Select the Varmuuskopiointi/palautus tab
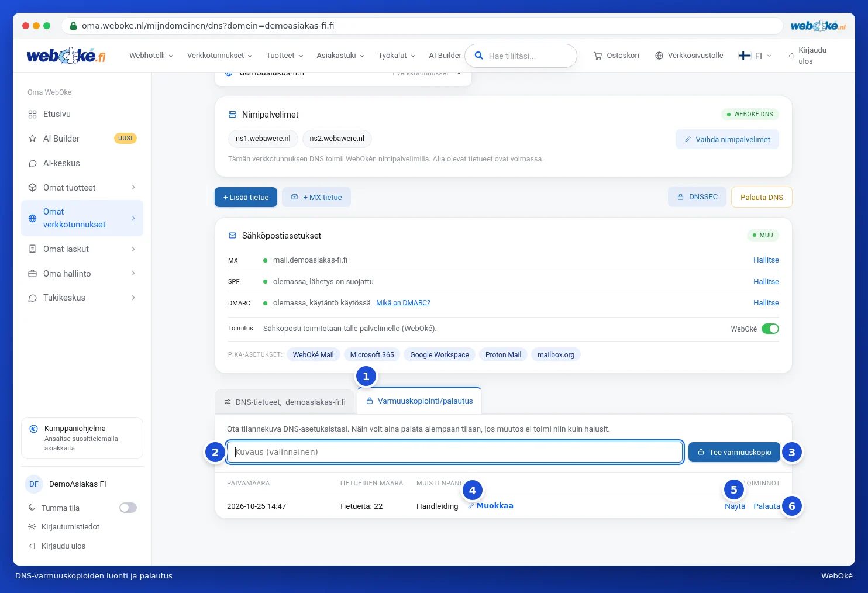This screenshot has width=868, height=593. pyautogui.click(x=419, y=401)
